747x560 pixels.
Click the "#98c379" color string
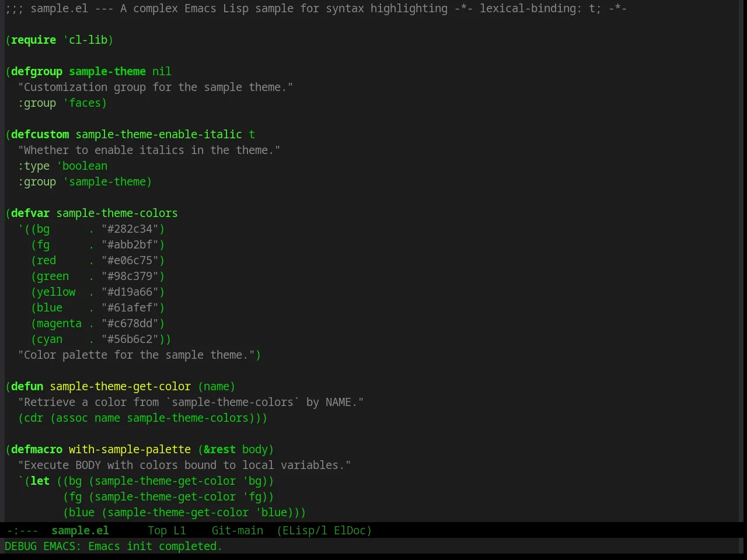click(130, 276)
